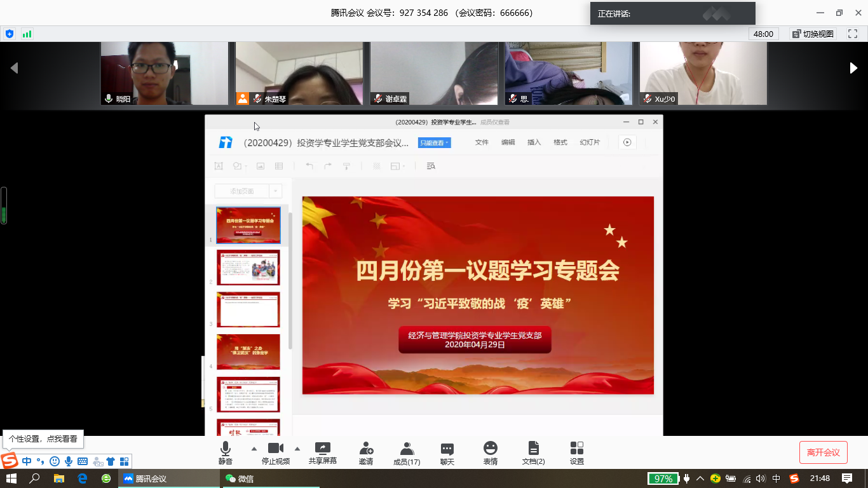Mute the microphone with 静音 button
Image resolution: width=868 pixels, height=488 pixels.
(x=225, y=452)
